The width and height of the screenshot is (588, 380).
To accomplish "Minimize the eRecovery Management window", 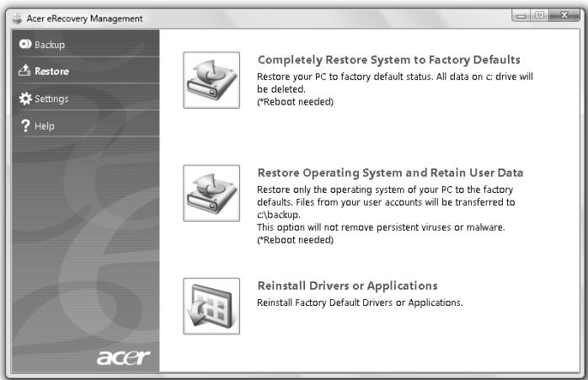I will [521, 17].
